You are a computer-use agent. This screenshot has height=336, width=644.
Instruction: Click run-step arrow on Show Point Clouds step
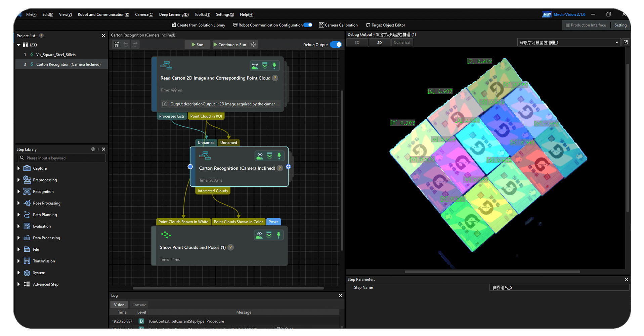[278, 235]
